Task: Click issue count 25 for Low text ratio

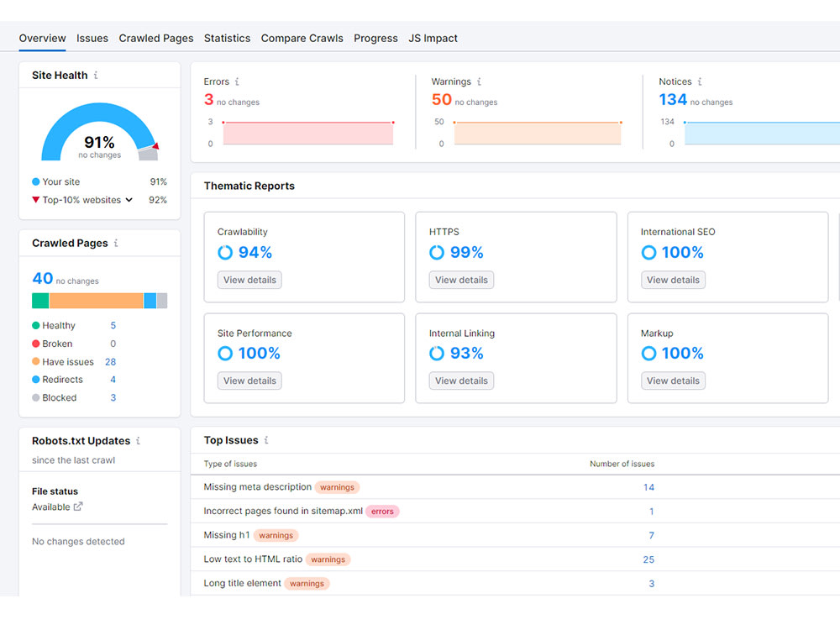Action: point(648,559)
